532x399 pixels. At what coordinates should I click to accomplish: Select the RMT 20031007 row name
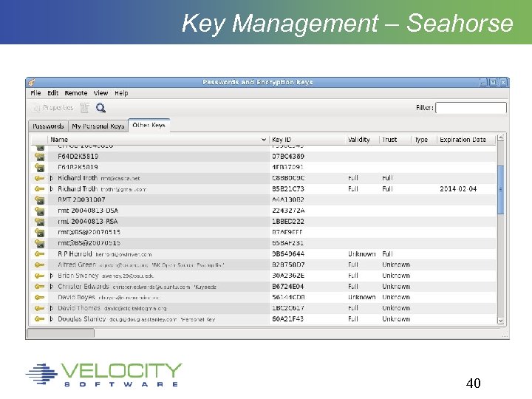point(81,199)
